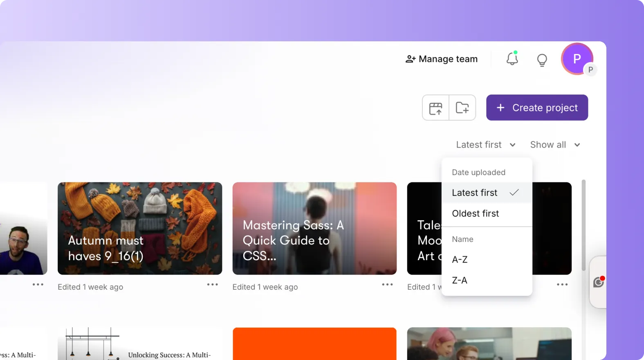Sort projects by name A-Z
This screenshot has width=644, height=360.
point(460,260)
